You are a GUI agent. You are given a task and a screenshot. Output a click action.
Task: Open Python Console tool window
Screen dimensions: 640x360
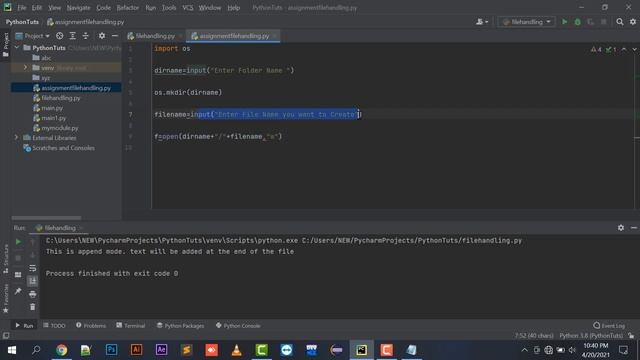click(238, 326)
